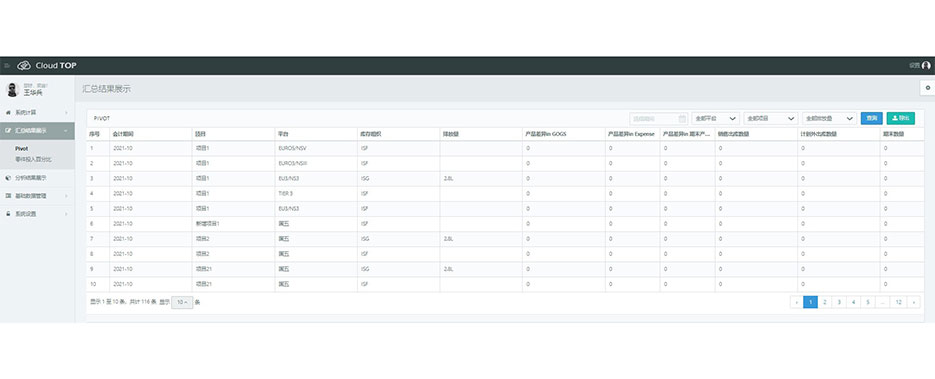Open the 全部排放量 dropdown filter

pyautogui.click(x=829, y=119)
